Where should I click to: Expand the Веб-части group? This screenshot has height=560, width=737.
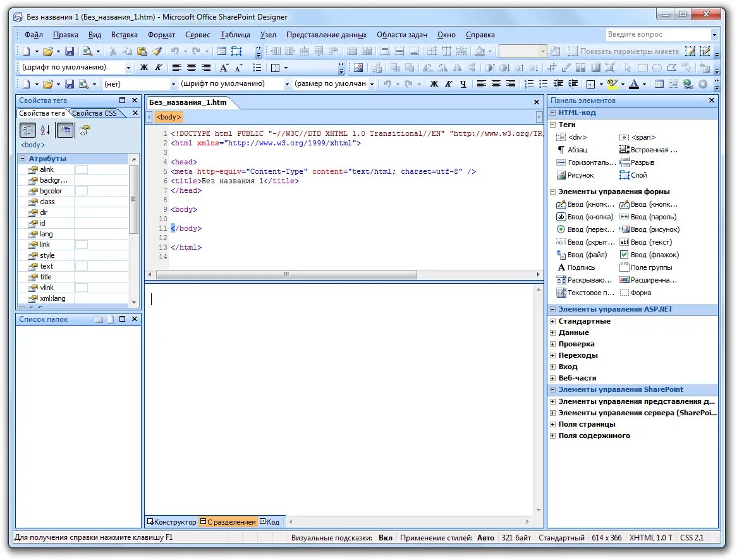point(552,379)
